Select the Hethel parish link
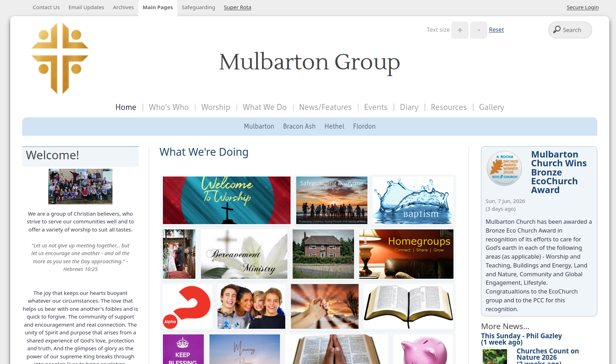The height and width of the screenshot is (364, 616). coord(334,127)
